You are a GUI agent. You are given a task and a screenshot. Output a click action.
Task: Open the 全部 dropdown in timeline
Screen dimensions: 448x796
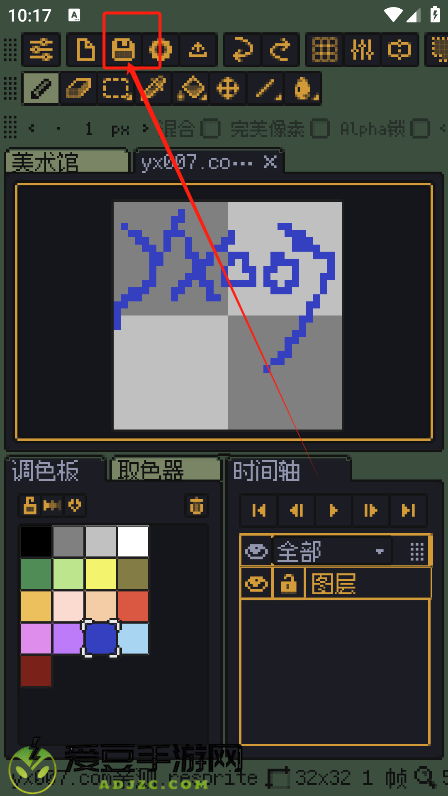point(332,550)
